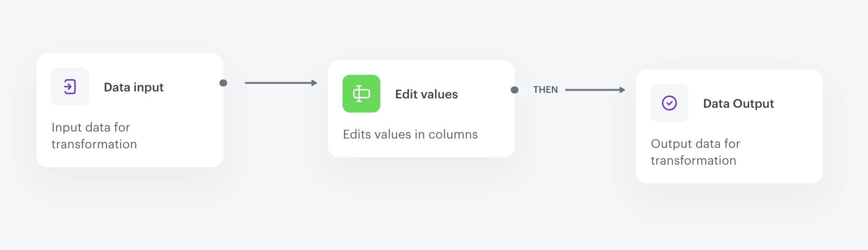The height and width of the screenshot is (250, 868).
Task: Click the arrowhead pointing into Edit values node
Action: [x=315, y=83]
